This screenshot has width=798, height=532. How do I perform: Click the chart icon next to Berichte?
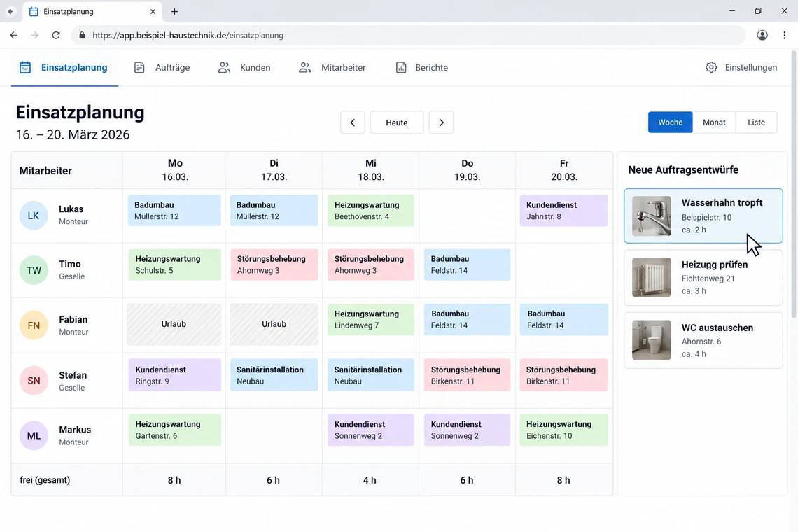click(x=401, y=68)
